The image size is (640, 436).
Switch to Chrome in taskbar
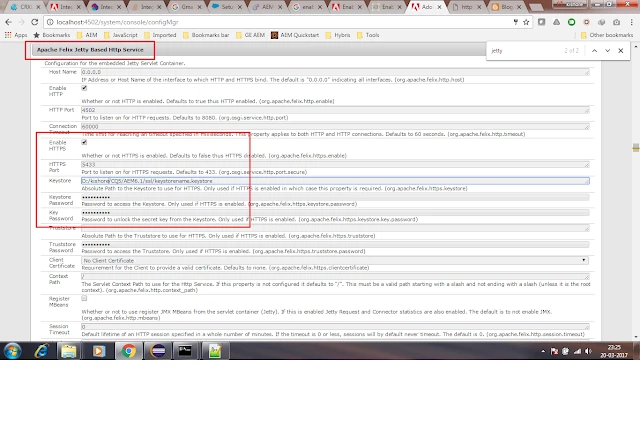coord(128,351)
